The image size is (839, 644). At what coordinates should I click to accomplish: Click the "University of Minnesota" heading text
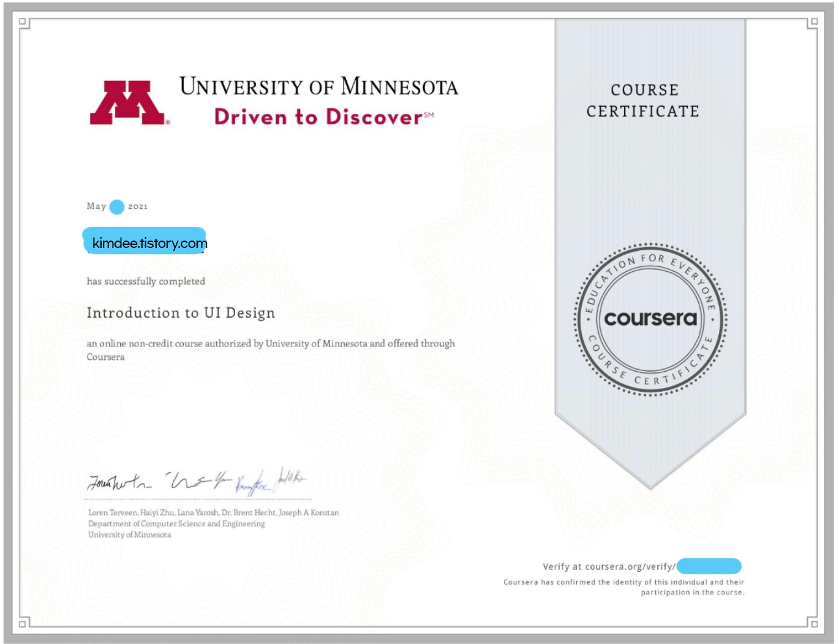318,86
